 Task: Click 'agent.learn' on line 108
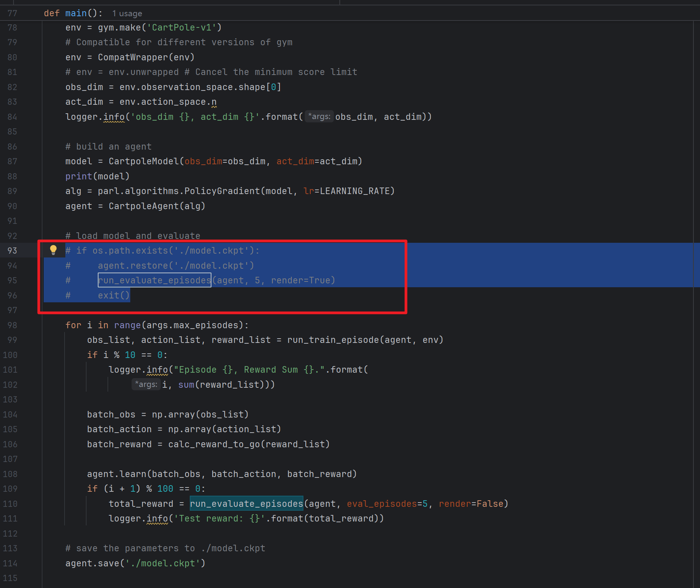pos(117,474)
